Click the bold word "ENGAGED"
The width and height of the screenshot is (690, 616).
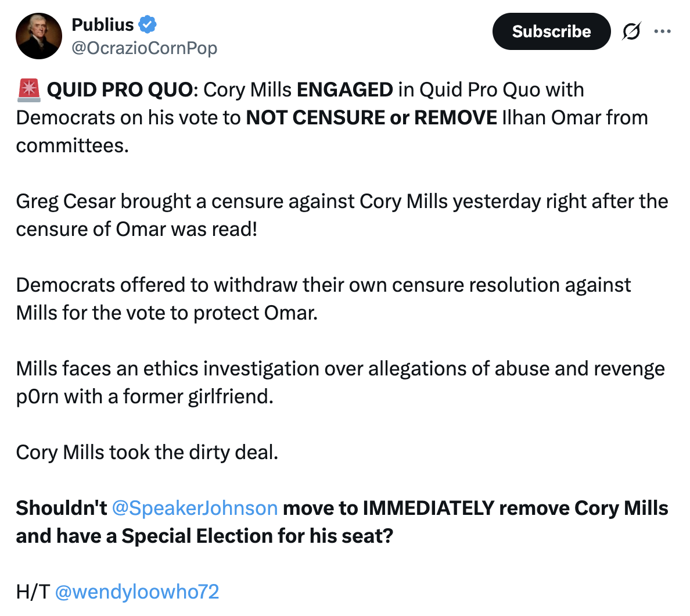point(344,90)
